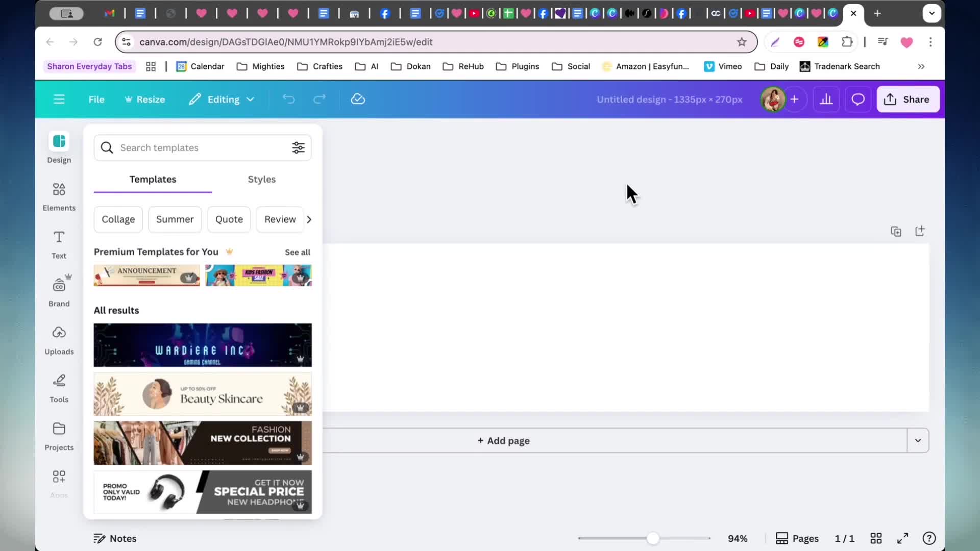Open the comments speech bubble icon
Image resolution: width=980 pixels, height=551 pixels.
coord(858,99)
